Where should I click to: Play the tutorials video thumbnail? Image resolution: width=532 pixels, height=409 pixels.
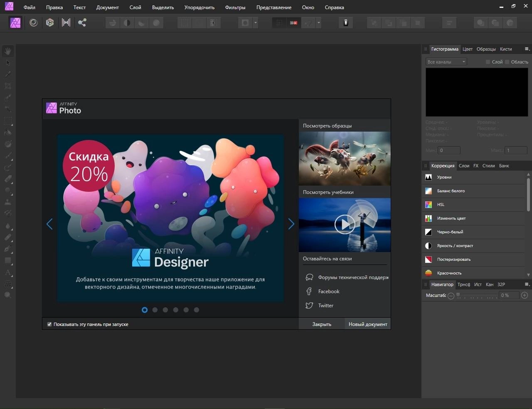click(345, 225)
